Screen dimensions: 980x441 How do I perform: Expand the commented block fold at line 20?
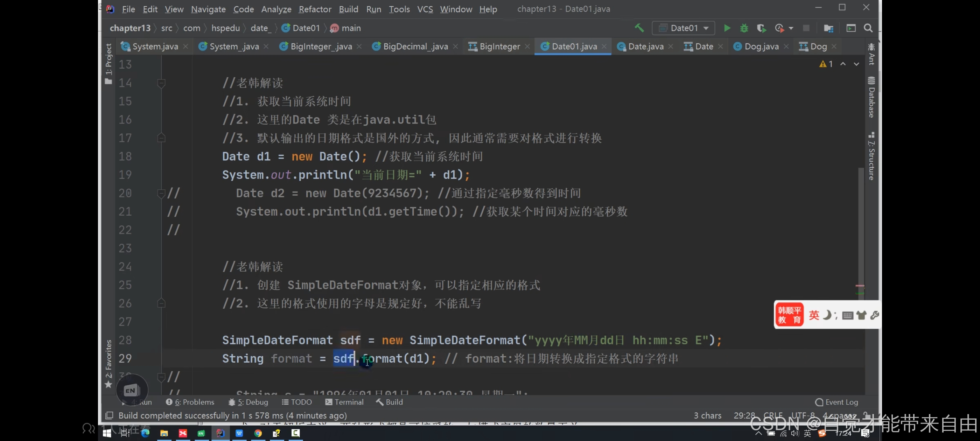point(161,193)
